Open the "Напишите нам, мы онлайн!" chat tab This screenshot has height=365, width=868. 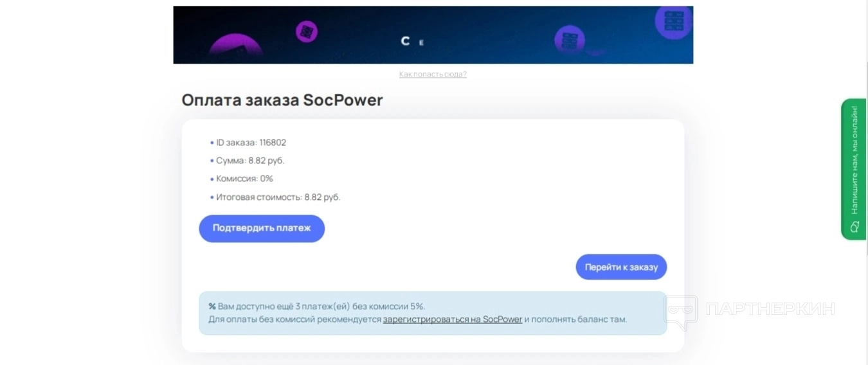(854, 161)
